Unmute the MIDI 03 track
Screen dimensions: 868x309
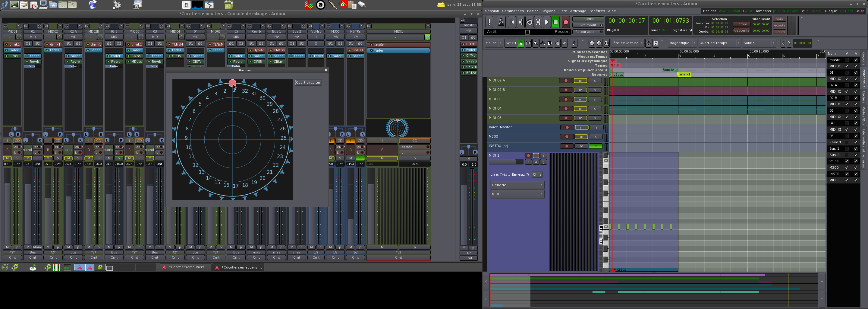pyautogui.click(x=580, y=100)
